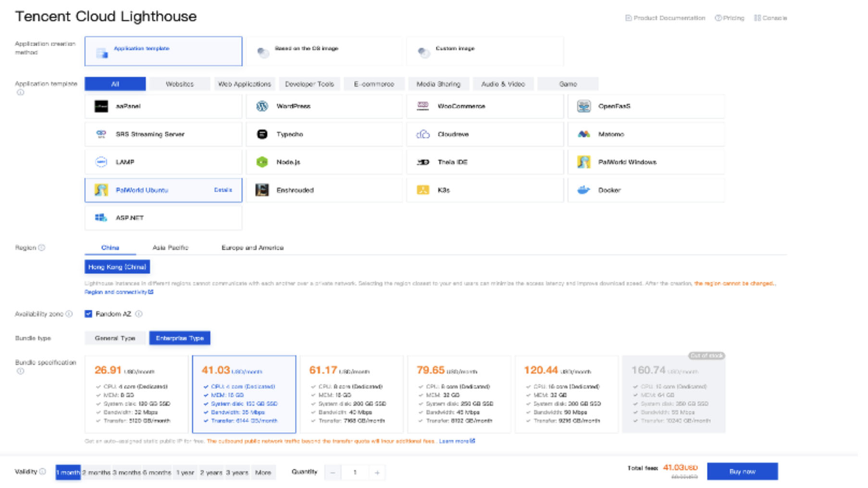Screen dimensions: 868x488
Task: Click the K3s logo icon
Action: (x=423, y=190)
